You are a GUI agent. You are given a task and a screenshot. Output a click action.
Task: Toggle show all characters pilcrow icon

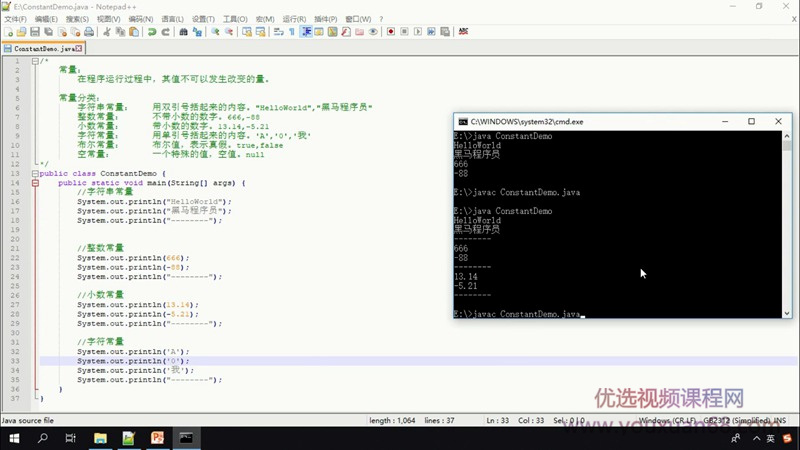point(292,32)
